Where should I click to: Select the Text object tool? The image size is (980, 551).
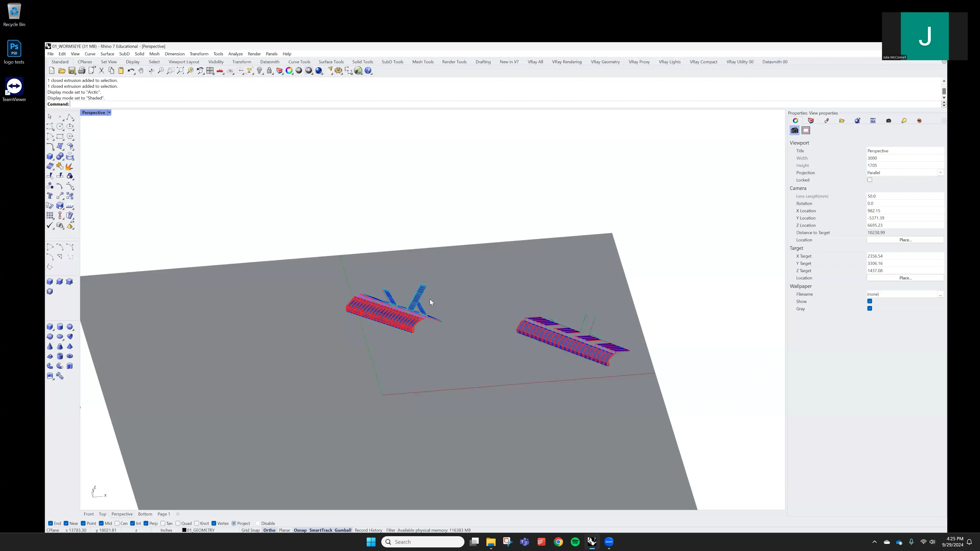50,196
